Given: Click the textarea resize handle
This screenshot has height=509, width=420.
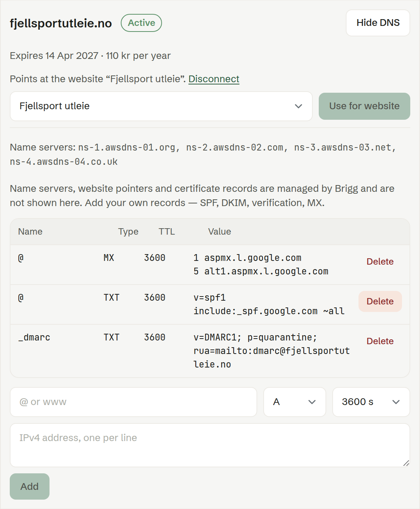Looking at the screenshot, I should (x=406, y=463).
